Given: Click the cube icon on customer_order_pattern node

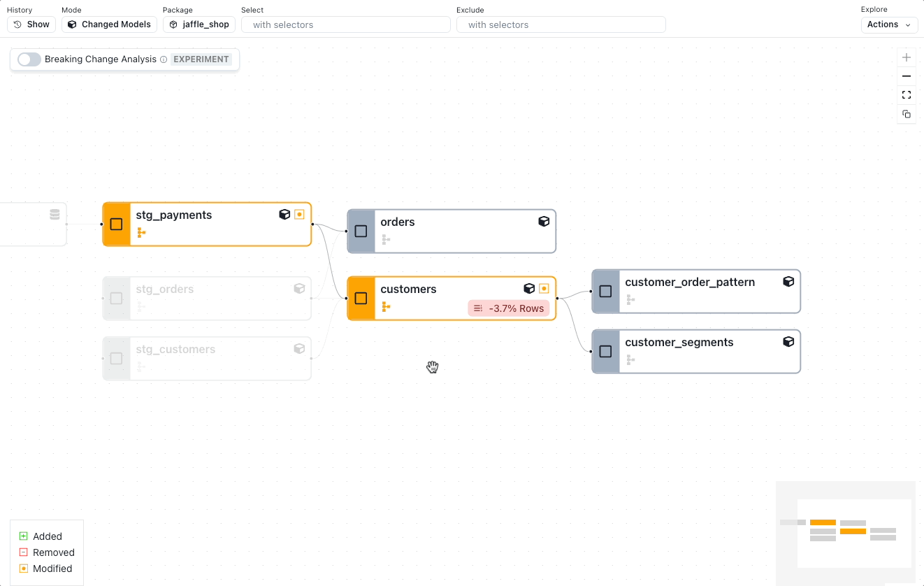Looking at the screenshot, I should click(x=788, y=282).
